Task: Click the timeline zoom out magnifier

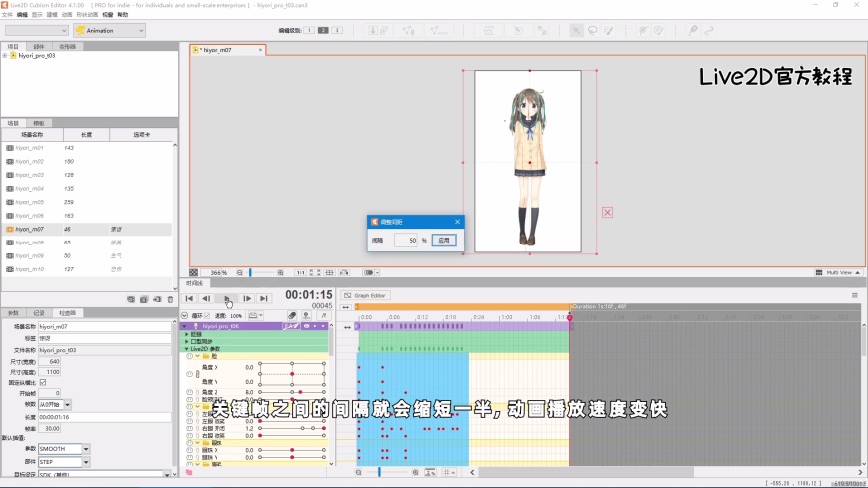Action: coord(359,472)
